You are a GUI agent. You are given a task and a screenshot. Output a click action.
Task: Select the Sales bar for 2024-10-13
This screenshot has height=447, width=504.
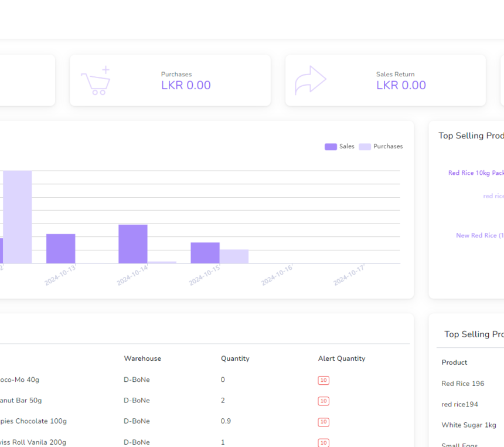point(61,249)
